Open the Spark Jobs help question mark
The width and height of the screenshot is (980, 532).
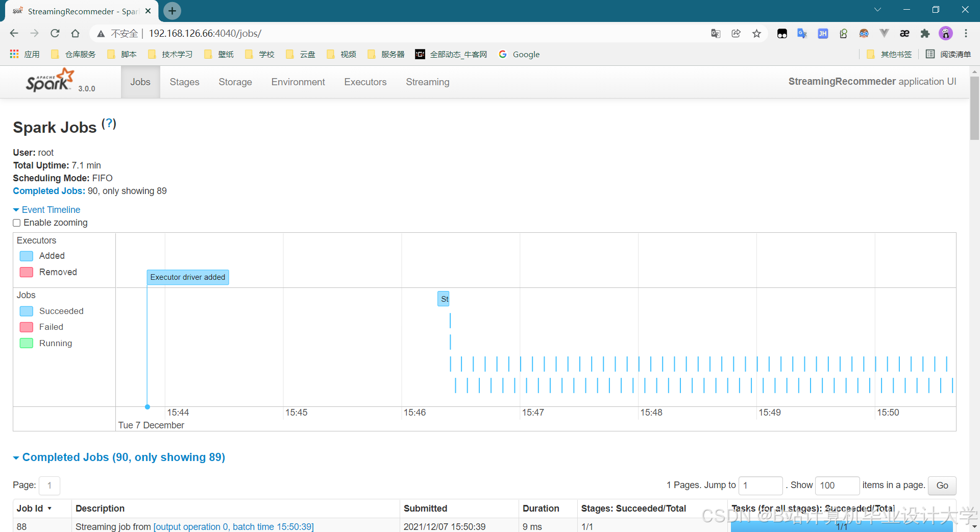pos(109,124)
